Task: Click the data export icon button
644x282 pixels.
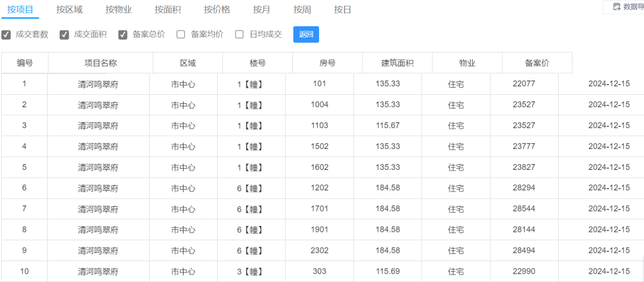Action: (x=624, y=7)
